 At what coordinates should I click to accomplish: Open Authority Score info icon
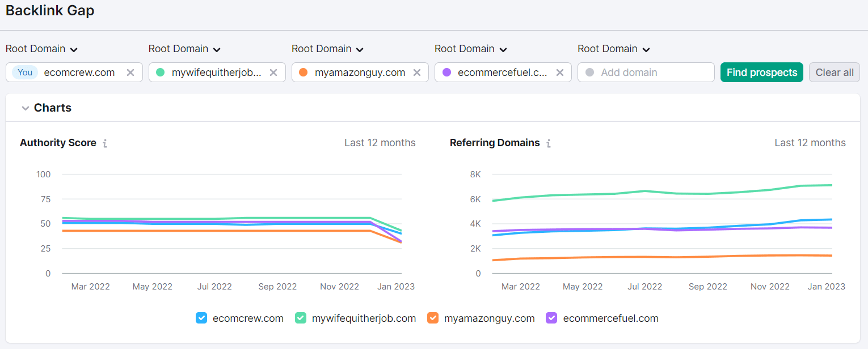coord(105,143)
